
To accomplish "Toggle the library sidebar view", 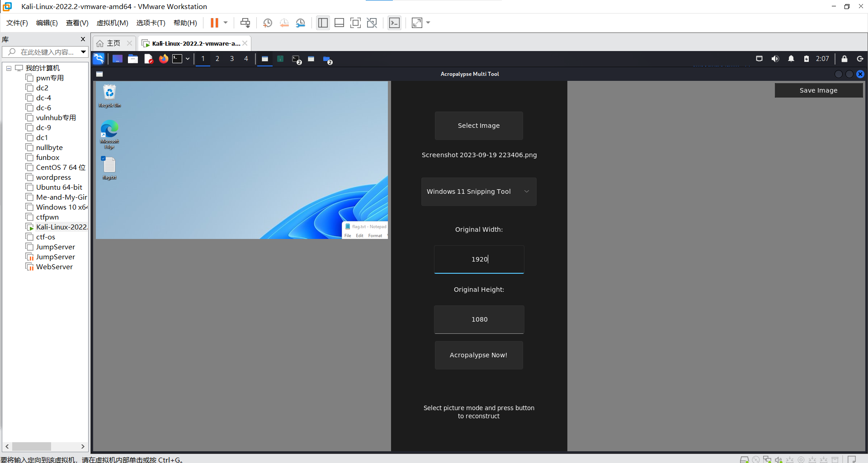I will (x=323, y=23).
